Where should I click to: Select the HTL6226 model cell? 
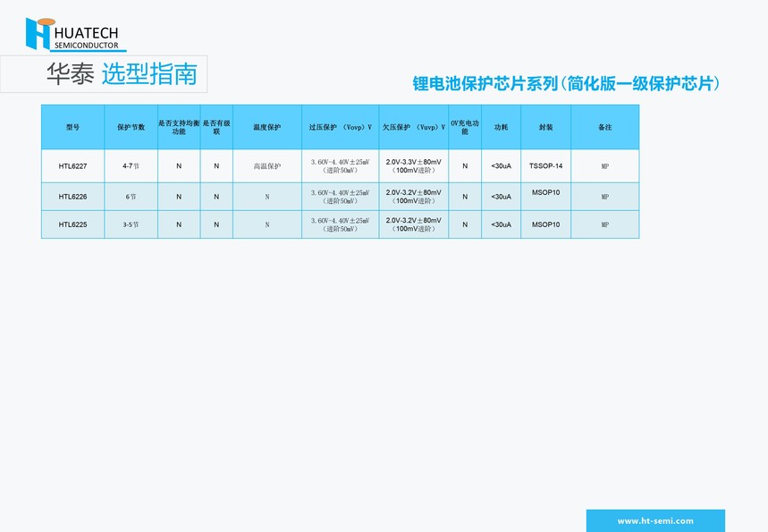[x=73, y=197]
